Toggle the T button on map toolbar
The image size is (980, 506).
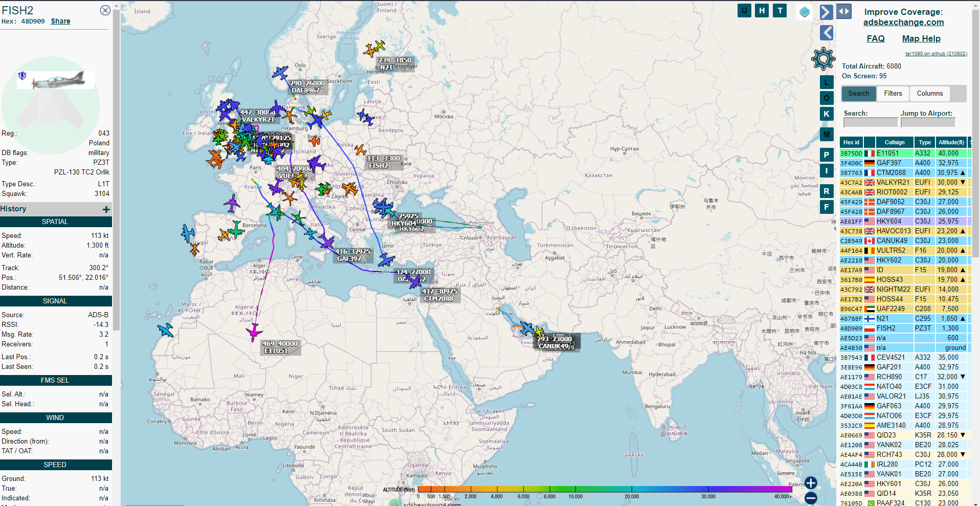point(780,10)
